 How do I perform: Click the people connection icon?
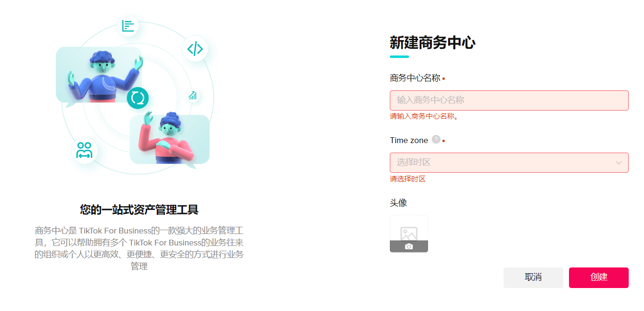click(84, 150)
